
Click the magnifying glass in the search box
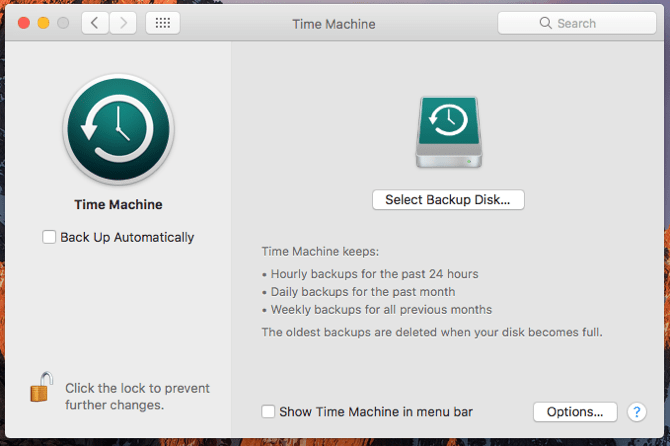[x=545, y=23]
